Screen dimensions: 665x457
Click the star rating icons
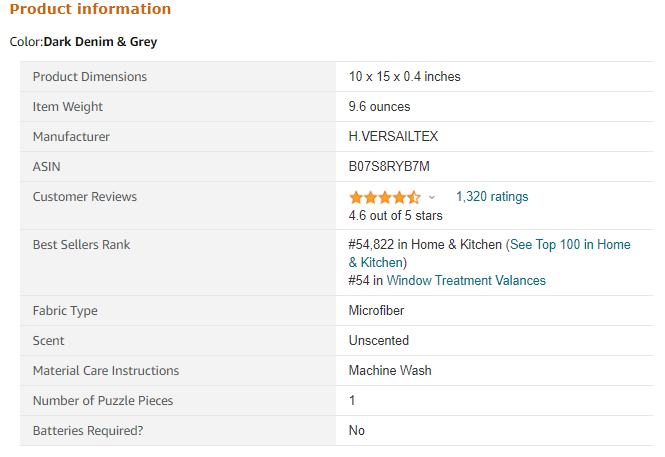point(385,197)
